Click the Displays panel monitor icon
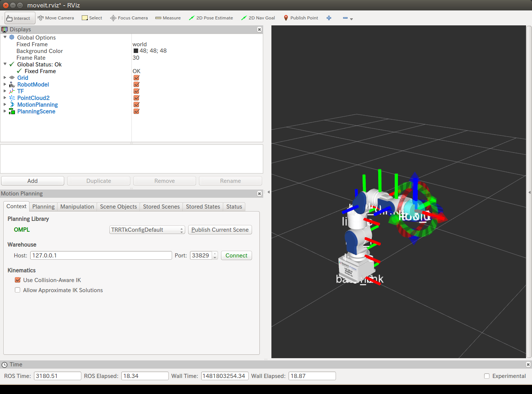The width and height of the screenshot is (532, 394). click(x=4, y=29)
